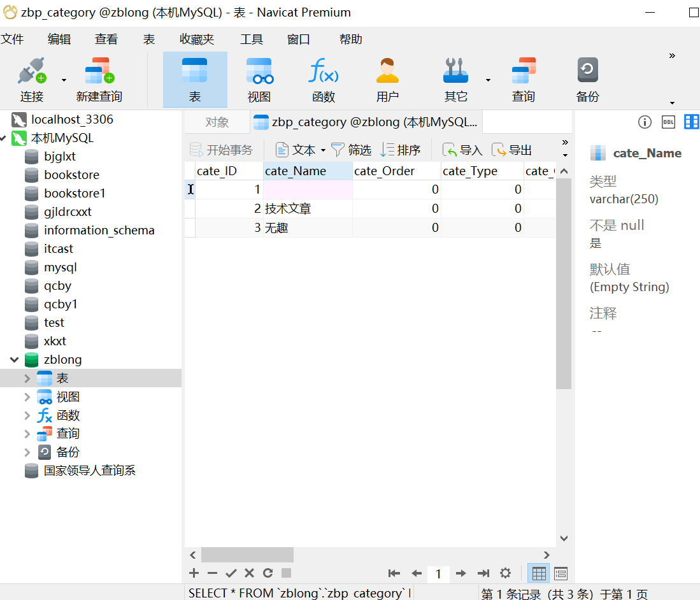Open the 工具 menu

252,39
